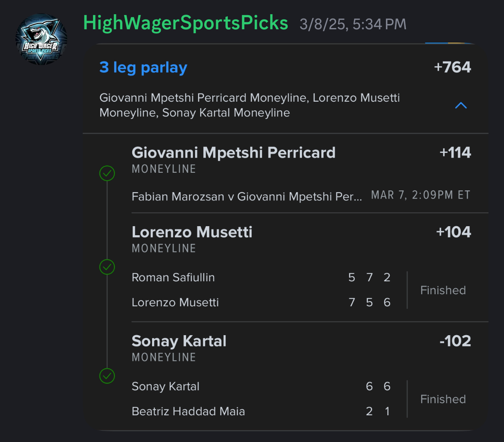This screenshot has height=442, width=504.
Task: Click the Finished status for Kartal match
Action: coord(443,399)
